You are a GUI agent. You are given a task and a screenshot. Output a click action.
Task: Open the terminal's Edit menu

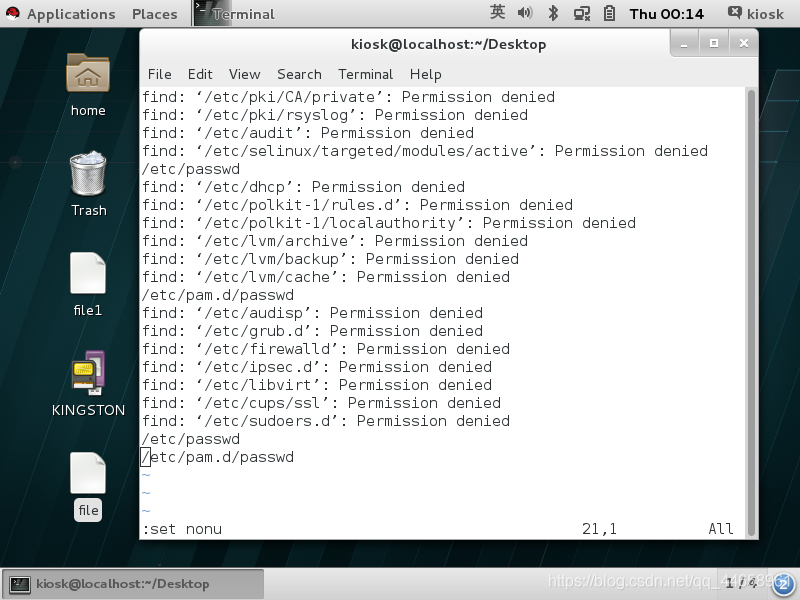(x=200, y=74)
